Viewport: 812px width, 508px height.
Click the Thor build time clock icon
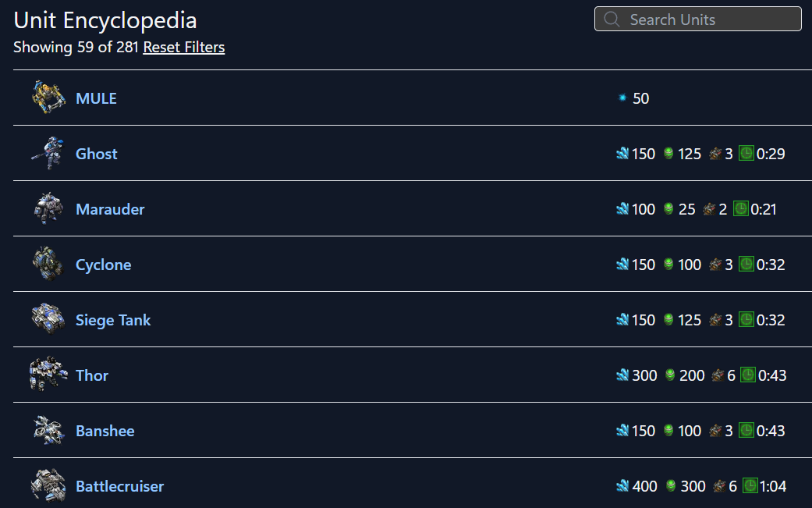(x=747, y=375)
